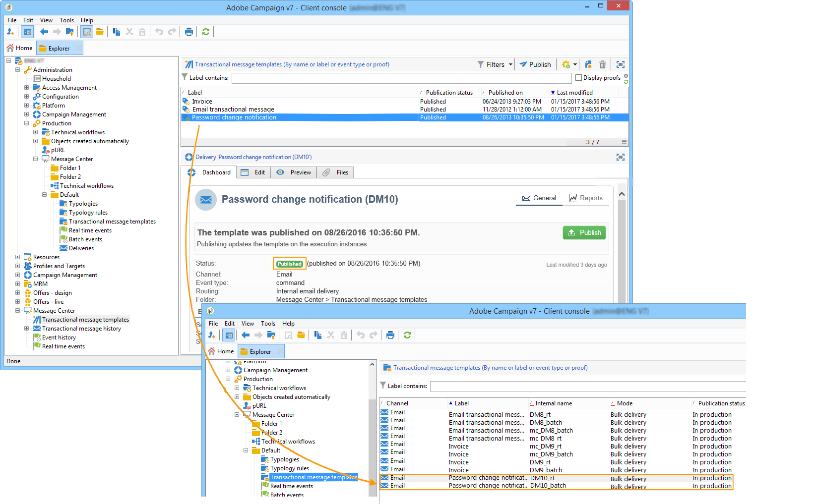This screenshot has height=504, width=815.
Task: Open the File menu in upper window
Action: [x=12, y=20]
